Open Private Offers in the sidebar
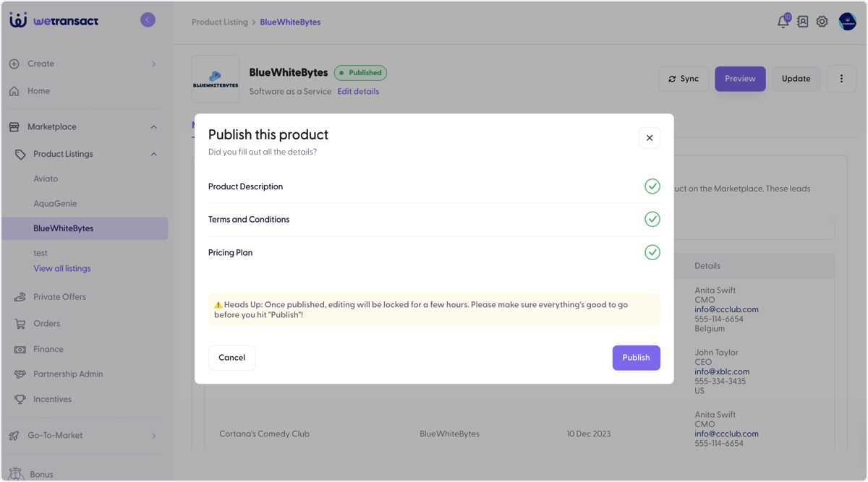 (x=59, y=297)
